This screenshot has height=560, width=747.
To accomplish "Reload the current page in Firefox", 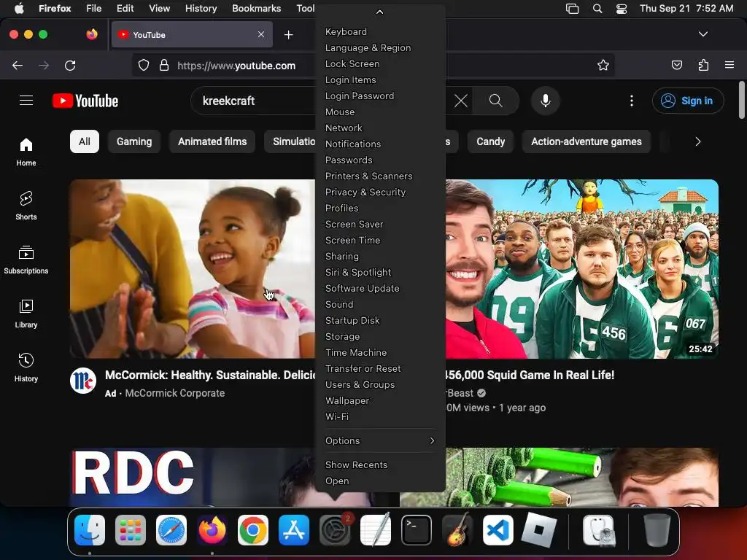I will coord(70,65).
